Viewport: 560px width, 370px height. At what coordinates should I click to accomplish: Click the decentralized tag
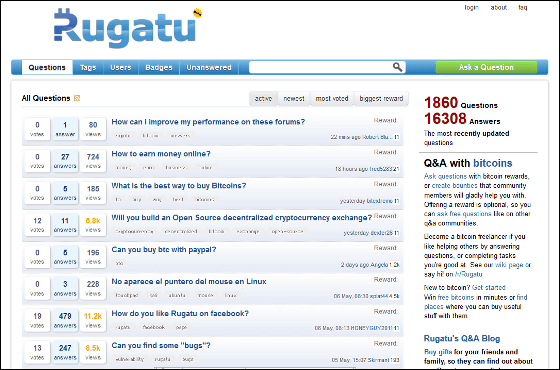tap(181, 231)
